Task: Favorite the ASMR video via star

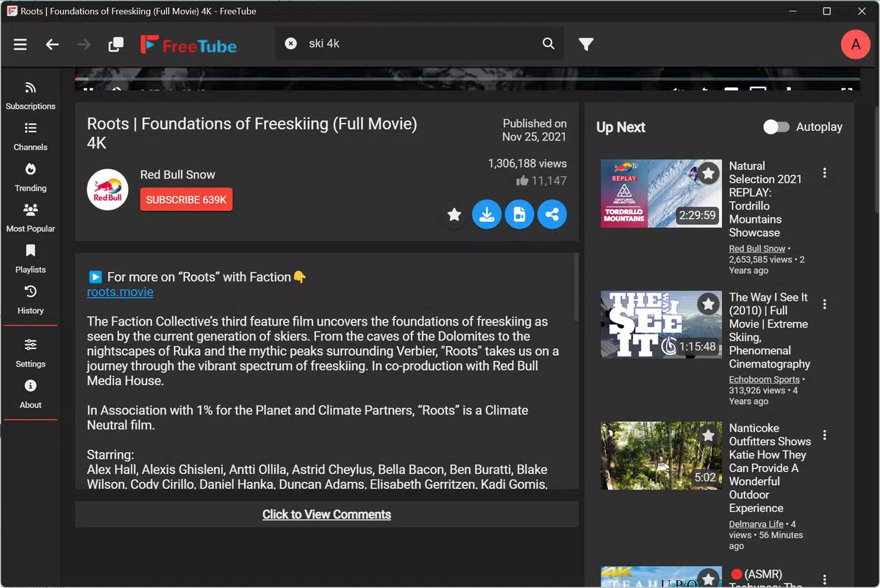Action: 708,578
